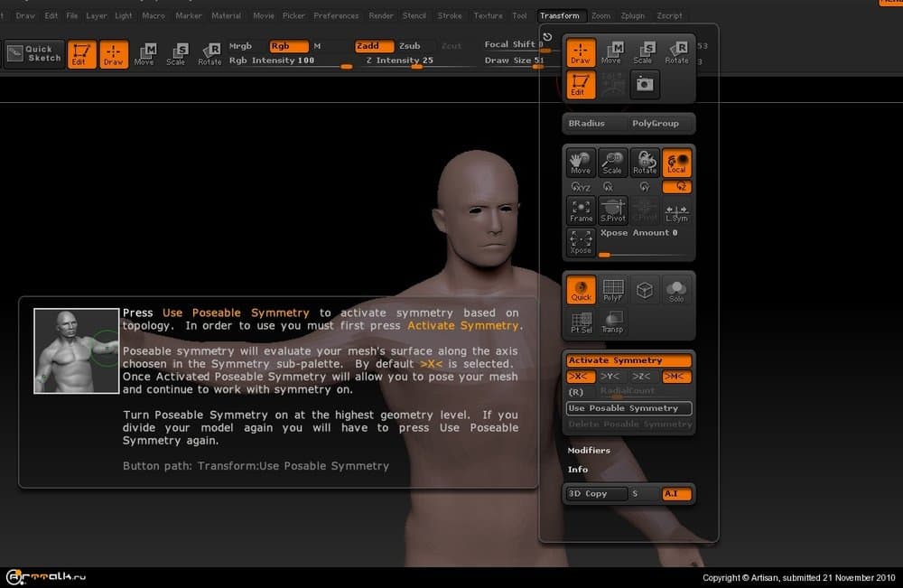Select the Frame icon in Transform palette
903x588 pixels.
(x=581, y=210)
